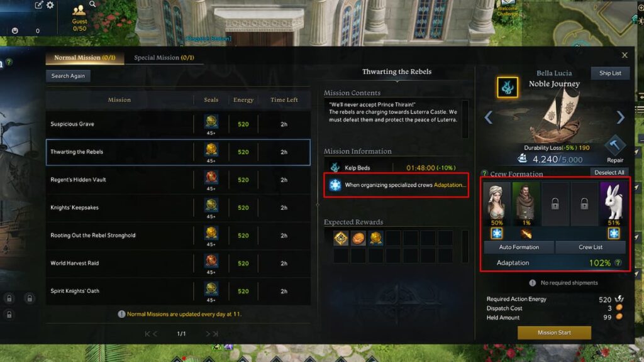The width and height of the screenshot is (644, 362).
Task: Click the Adaptation help question mark
Action: pos(618,263)
